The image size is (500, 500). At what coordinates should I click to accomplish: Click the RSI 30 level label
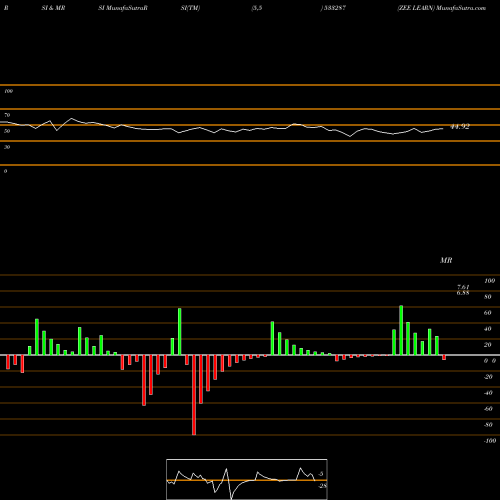tap(7, 147)
